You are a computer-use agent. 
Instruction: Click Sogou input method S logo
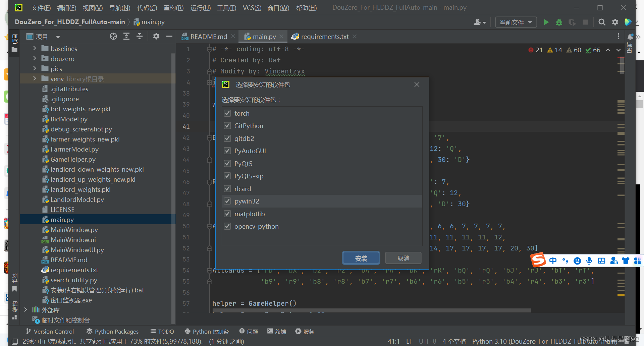coord(538,260)
